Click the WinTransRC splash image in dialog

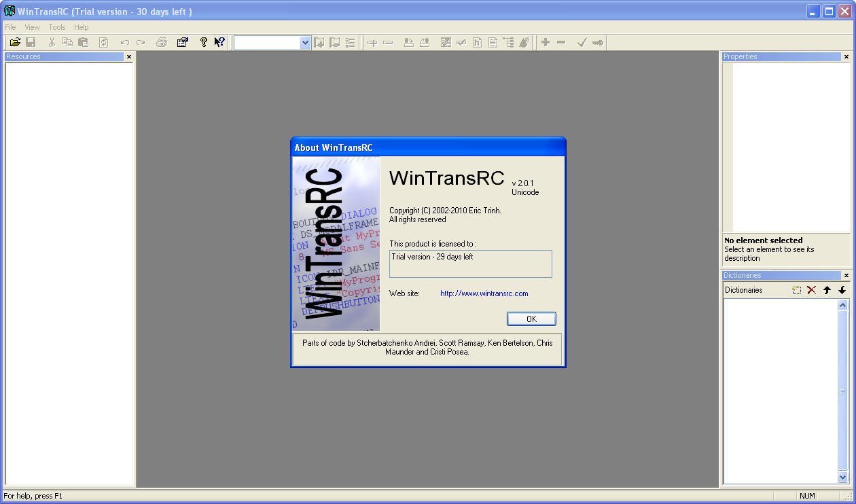point(336,244)
